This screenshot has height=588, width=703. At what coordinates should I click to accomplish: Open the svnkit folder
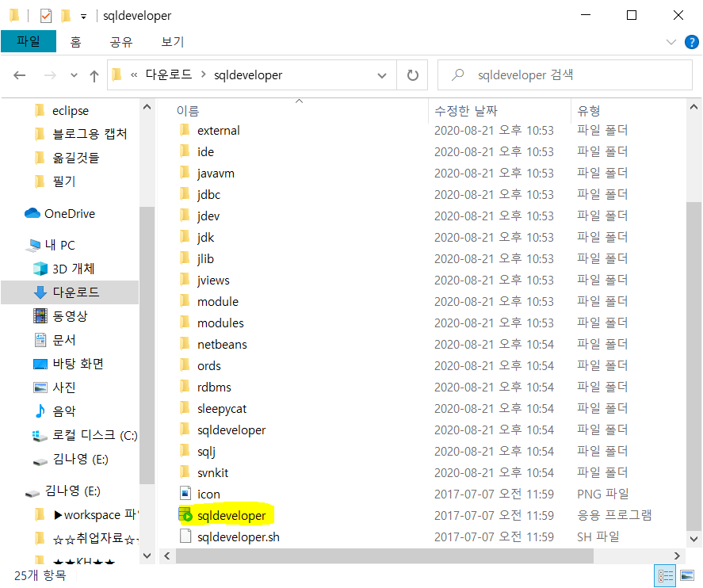click(x=212, y=472)
